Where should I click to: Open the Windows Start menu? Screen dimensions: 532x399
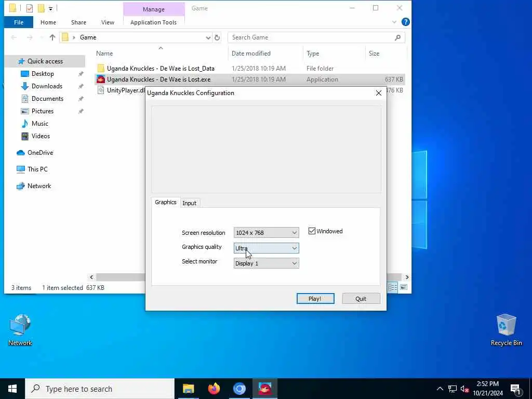coord(12,389)
